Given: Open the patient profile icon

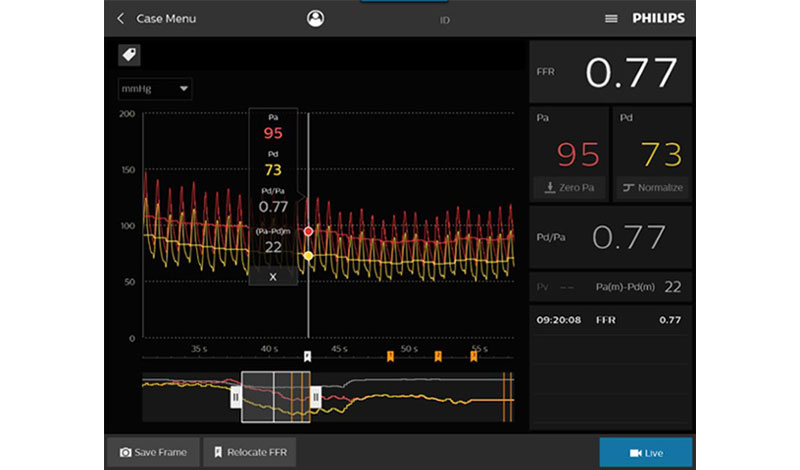Looking at the screenshot, I should coord(315,18).
